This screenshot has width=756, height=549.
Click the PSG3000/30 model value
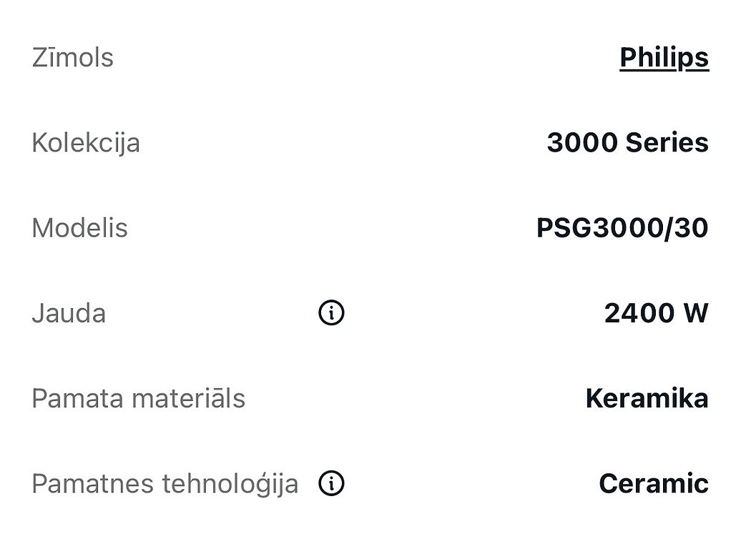tap(622, 227)
